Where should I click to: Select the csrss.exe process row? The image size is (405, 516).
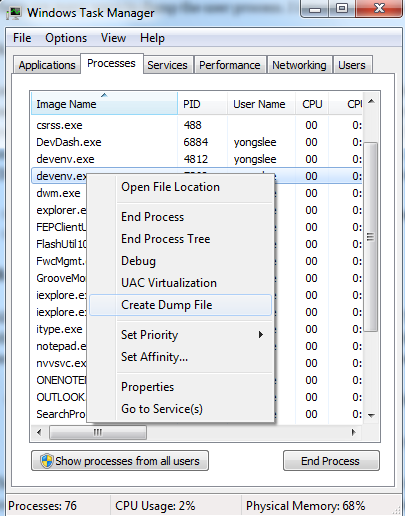197,125
